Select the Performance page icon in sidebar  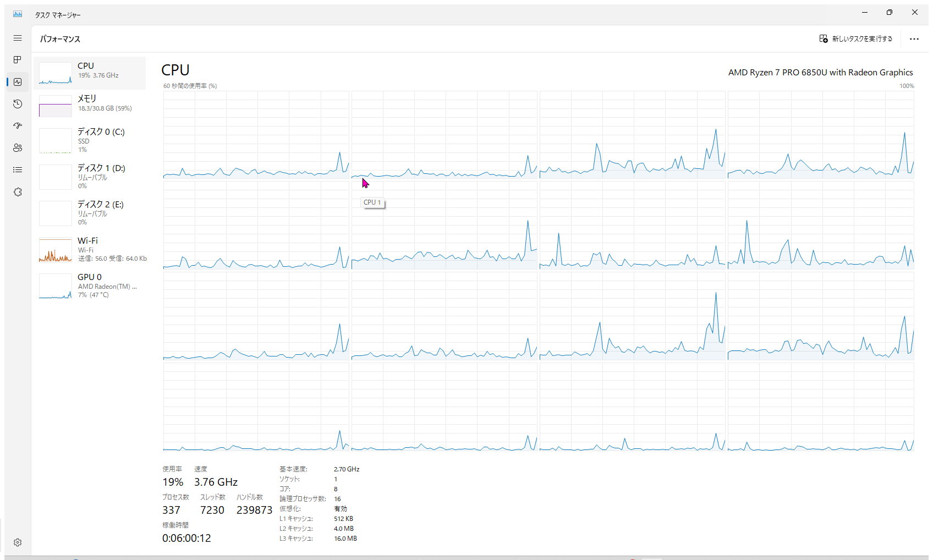pyautogui.click(x=18, y=81)
